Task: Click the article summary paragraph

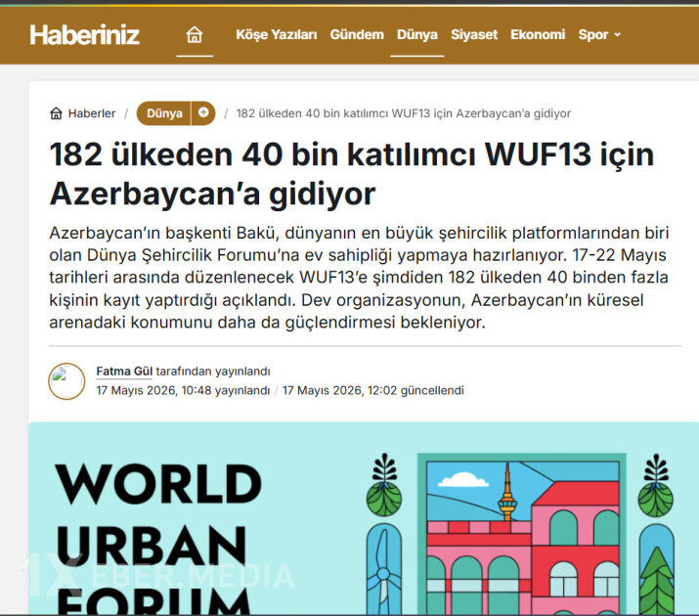Action: pyautogui.click(x=359, y=278)
